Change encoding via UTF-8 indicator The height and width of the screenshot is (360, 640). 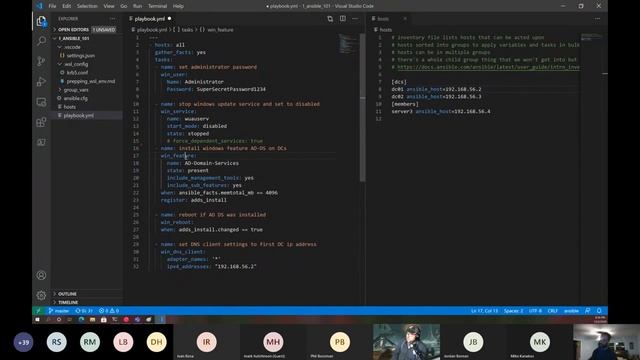535,311
